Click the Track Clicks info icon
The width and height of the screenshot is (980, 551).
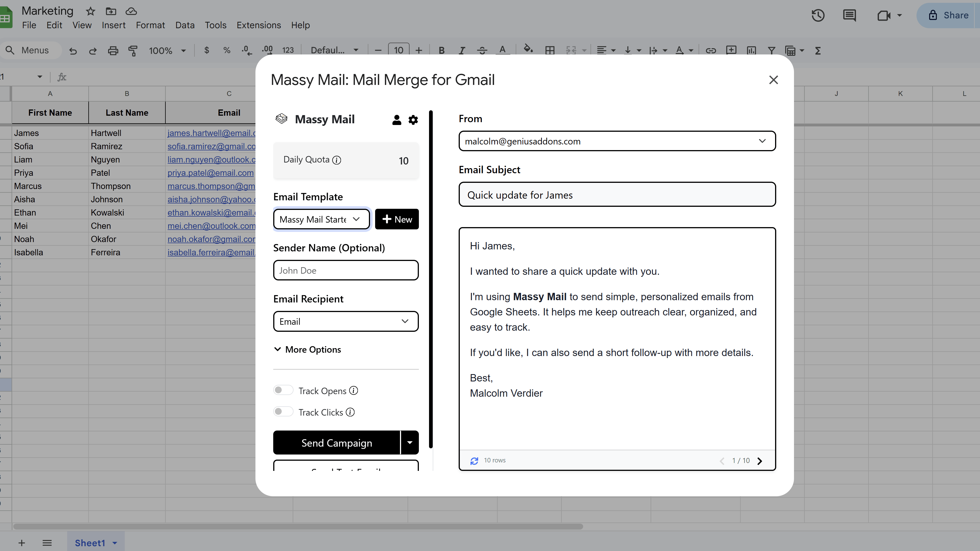pyautogui.click(x=350, y=412)
